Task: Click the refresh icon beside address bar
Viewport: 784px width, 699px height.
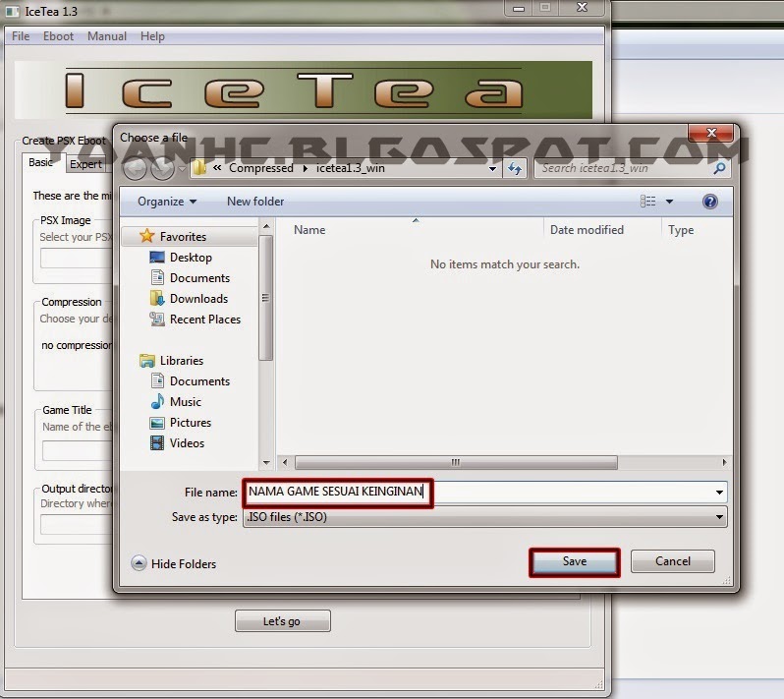Action: 514,169
